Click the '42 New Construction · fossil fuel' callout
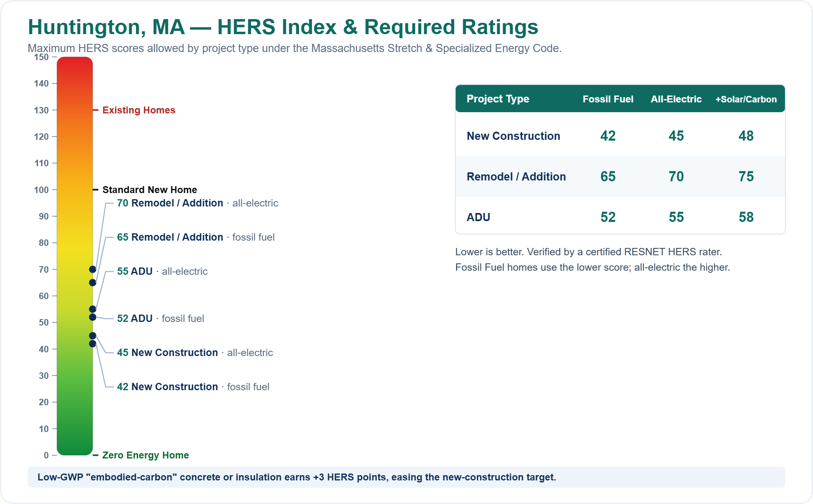 point(193,387)
